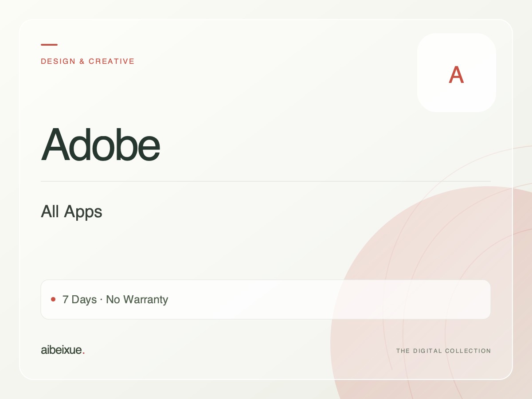Select the 'Adobe' product title
The image size is (532, 399).
(100, 145)
